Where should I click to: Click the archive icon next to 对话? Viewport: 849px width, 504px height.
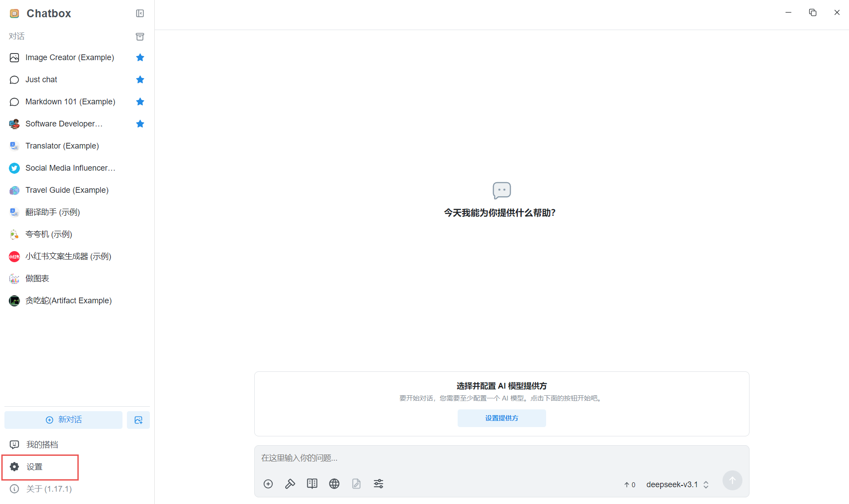pos(140,36)
